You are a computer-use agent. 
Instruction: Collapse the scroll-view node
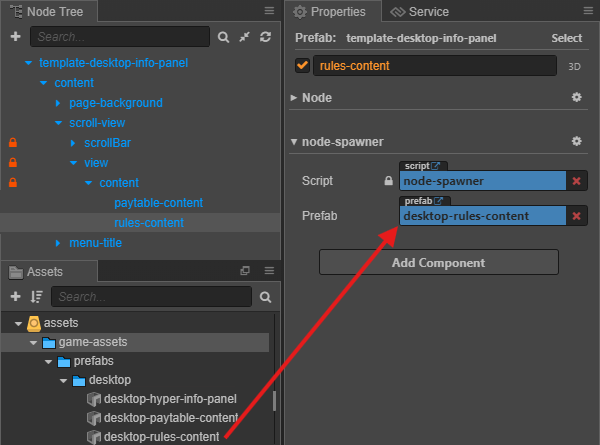pyautogui.click(x=59, y=123)
